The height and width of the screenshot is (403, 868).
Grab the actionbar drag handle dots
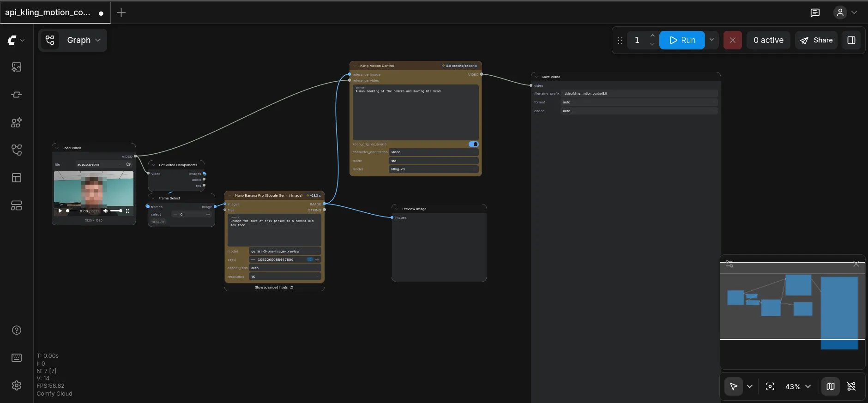(620, 40)
